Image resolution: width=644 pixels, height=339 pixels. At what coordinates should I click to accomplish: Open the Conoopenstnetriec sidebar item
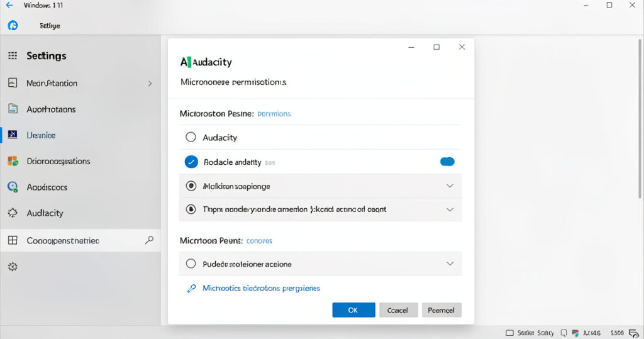click(x=80, y=240)
